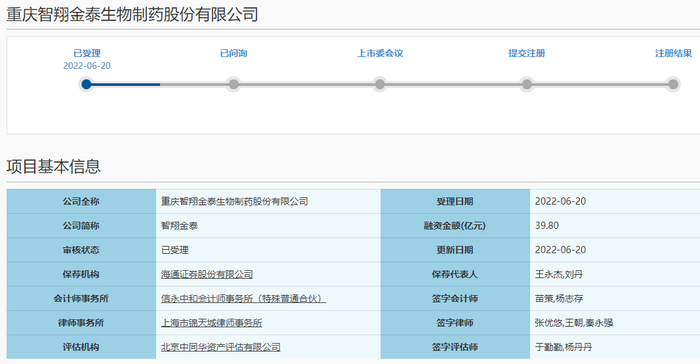Screen dimensions: 700x364
Task: Click the signing appraisers 于勤勤,杨丹丹
Action: pyautogui.click(x=563, y=347)
